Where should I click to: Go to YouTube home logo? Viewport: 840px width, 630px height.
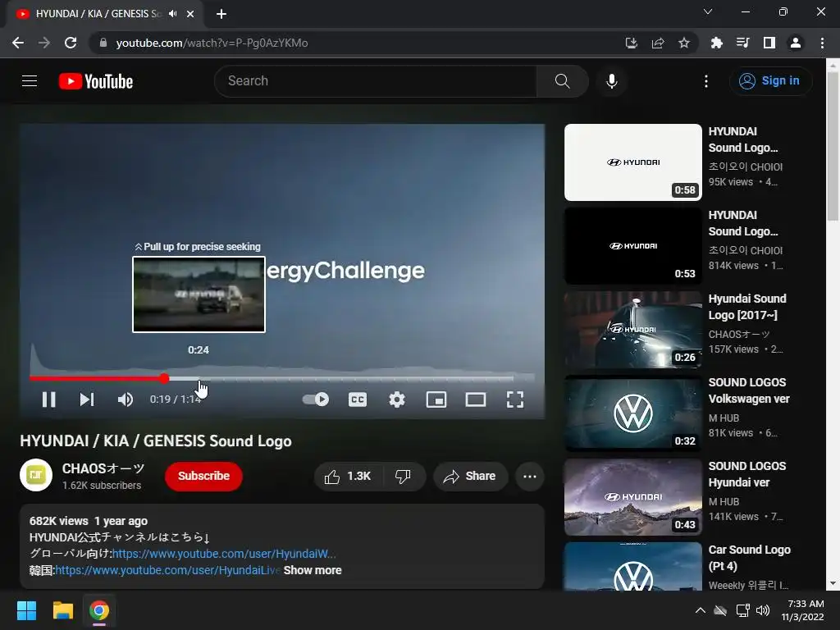tap(96, 81)
